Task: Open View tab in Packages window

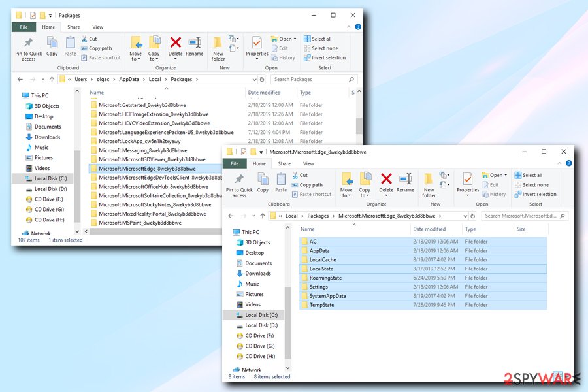Action: [98, 27]
